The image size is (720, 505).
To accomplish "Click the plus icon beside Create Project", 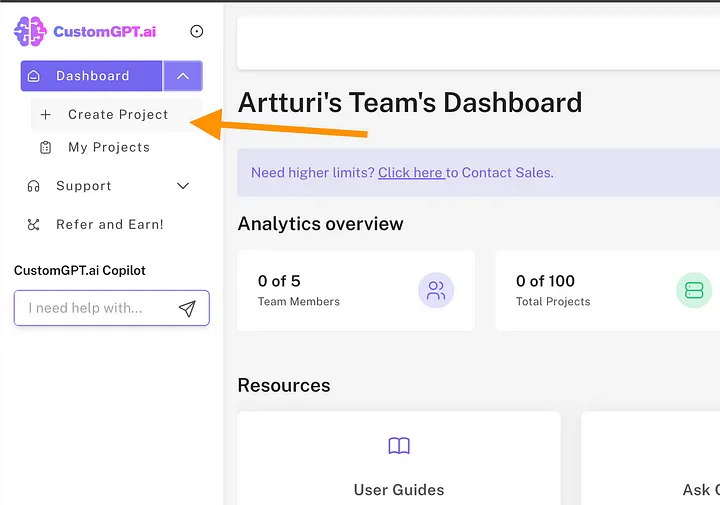I will pos(45,115).
